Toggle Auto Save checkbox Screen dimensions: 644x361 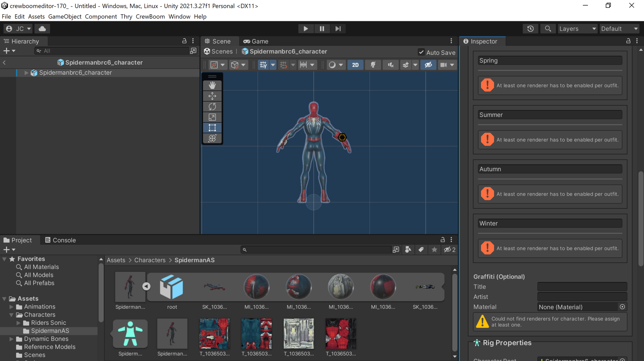(421, 52)
